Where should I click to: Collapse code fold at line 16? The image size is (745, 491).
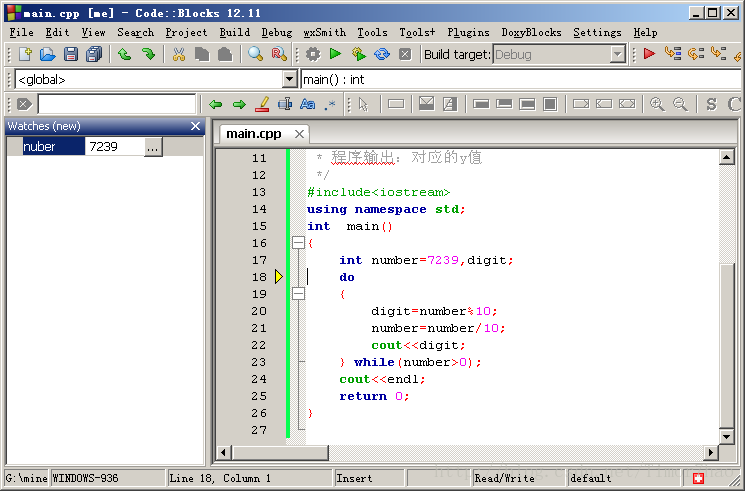[x=298, y=243]
